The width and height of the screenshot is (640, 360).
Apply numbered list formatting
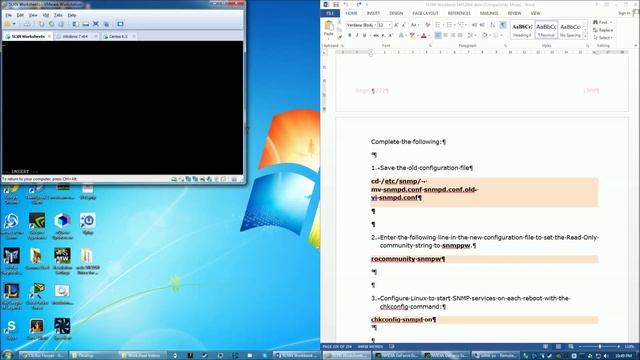click(x=449, y=25)
